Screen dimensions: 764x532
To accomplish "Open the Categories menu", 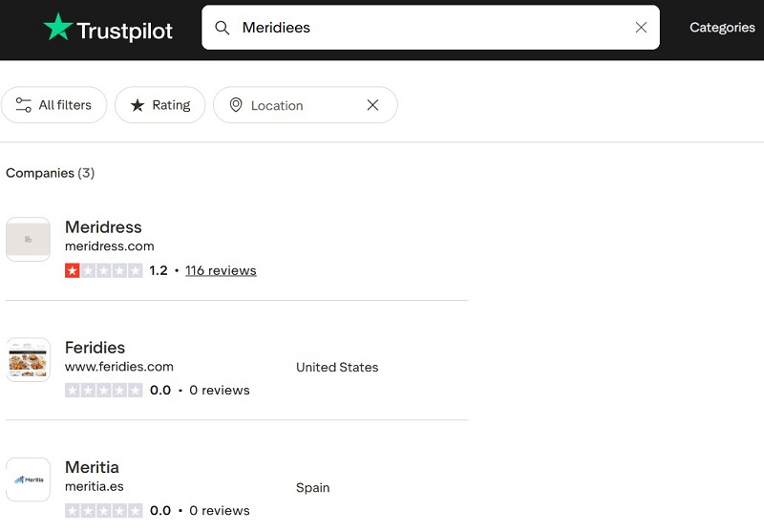I will pyautogui.click(x=722, y=28).
